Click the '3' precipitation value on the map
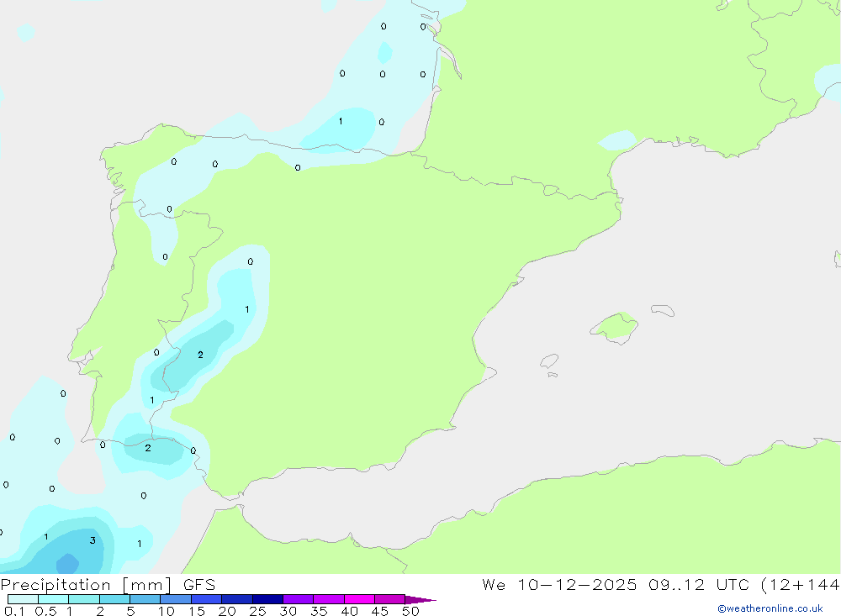Screen dimensions: 841x616 click(93, 540)
